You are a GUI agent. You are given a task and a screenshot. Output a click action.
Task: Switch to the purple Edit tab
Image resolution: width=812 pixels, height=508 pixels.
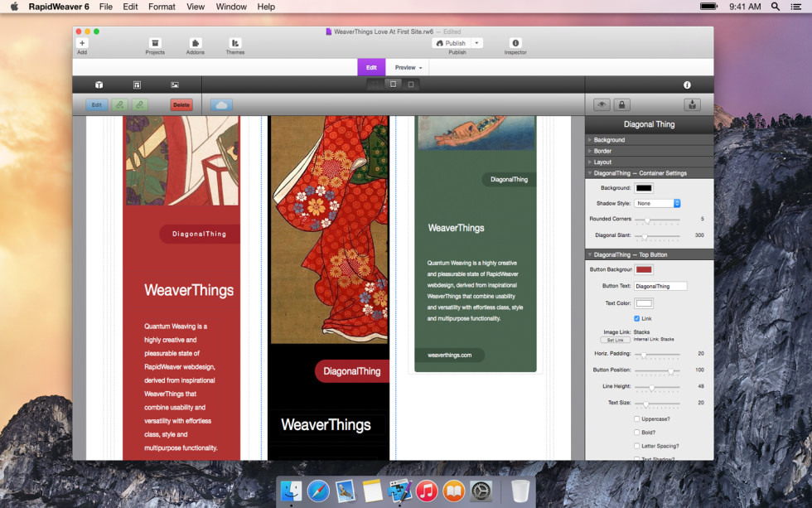coord(371,68)
